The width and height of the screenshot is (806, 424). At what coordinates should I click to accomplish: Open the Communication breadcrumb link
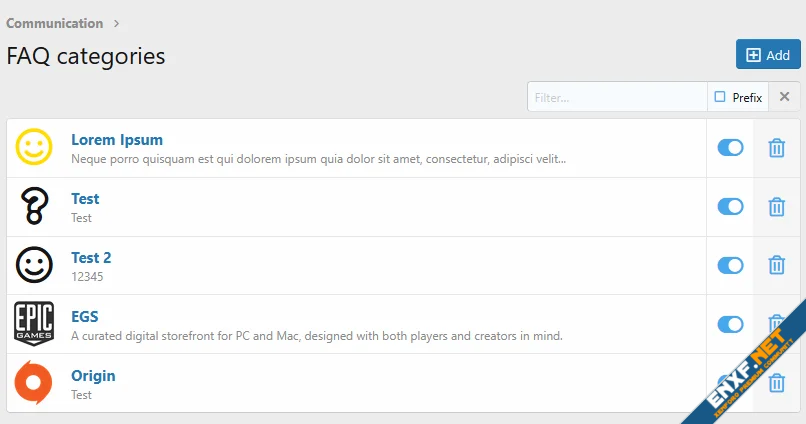[x=55, y=23]
